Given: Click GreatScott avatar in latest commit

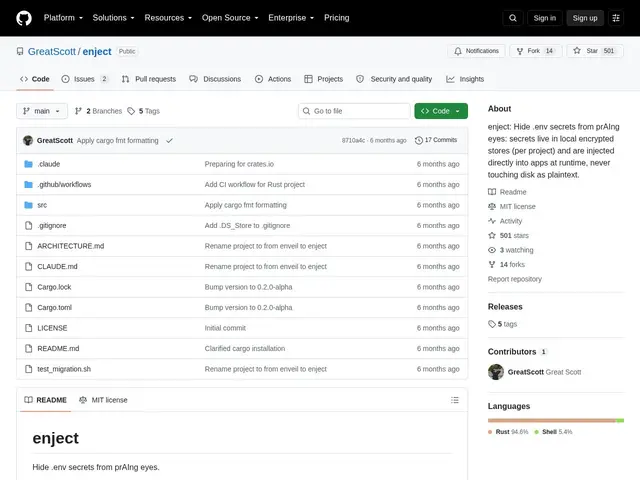Looking at the screenshot, I should point(28,140).
